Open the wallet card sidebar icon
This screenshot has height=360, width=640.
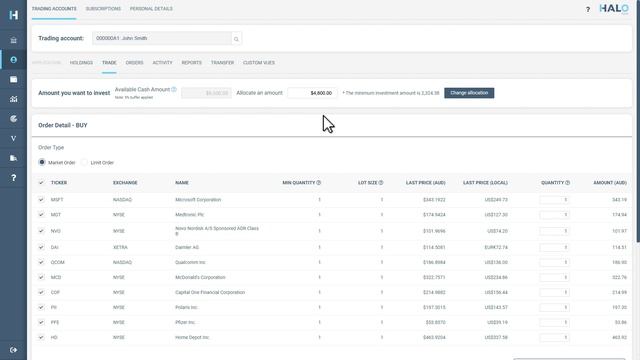(x=13, y=79)
